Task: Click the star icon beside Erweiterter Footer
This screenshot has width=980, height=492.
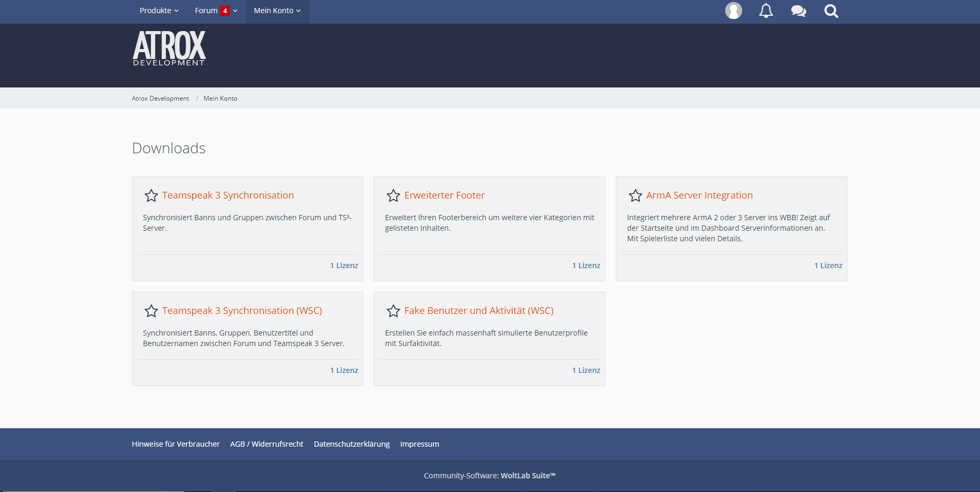Action: pyautogui.click(x=393, y=195)
